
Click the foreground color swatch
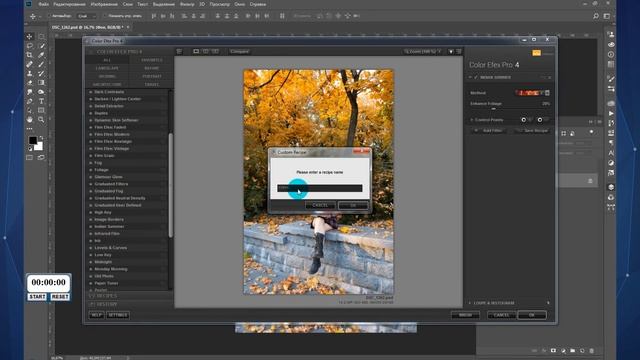tap(33, 140)
